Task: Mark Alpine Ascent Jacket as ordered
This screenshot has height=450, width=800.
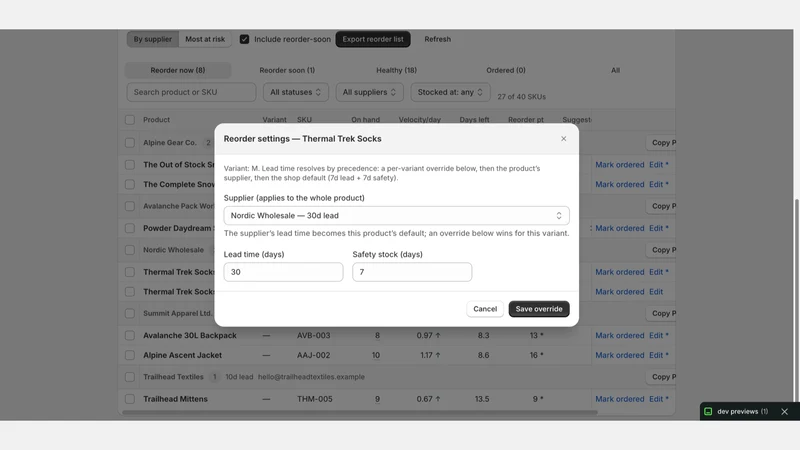Action: tap(619, 355)
